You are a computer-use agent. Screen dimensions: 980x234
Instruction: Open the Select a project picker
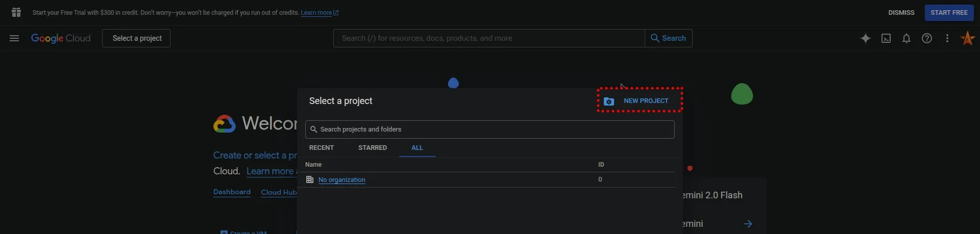(136, 38)
